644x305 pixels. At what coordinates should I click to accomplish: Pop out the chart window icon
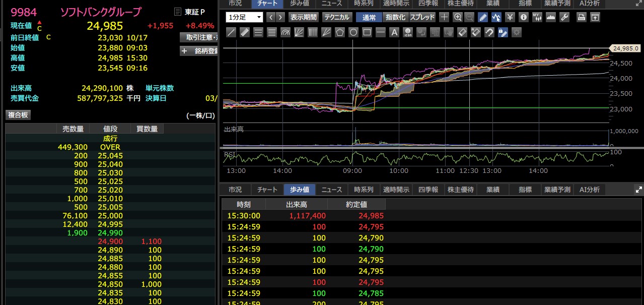coord(595,17)
